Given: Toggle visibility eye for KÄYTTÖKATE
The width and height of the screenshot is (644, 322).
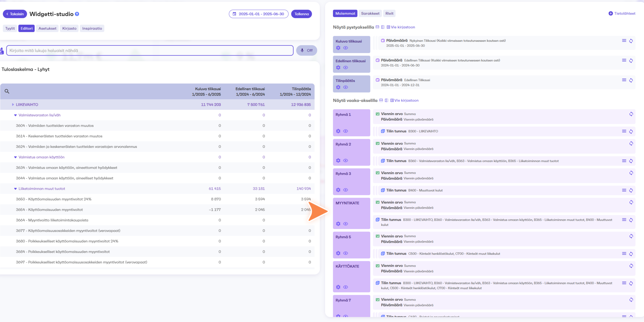Looking at the screenshot, I should point(345,287).
